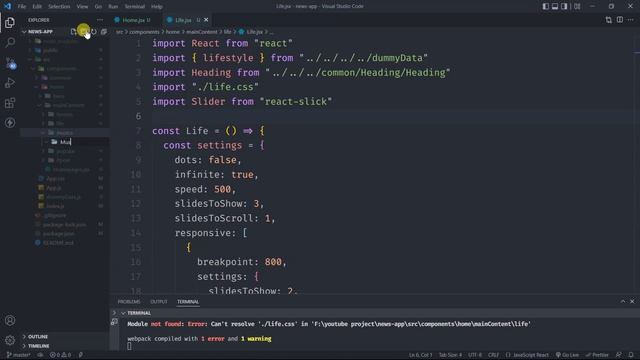Open the Accounts icon in activity bar
Screen dimensions: 640x360
point(10,320)
